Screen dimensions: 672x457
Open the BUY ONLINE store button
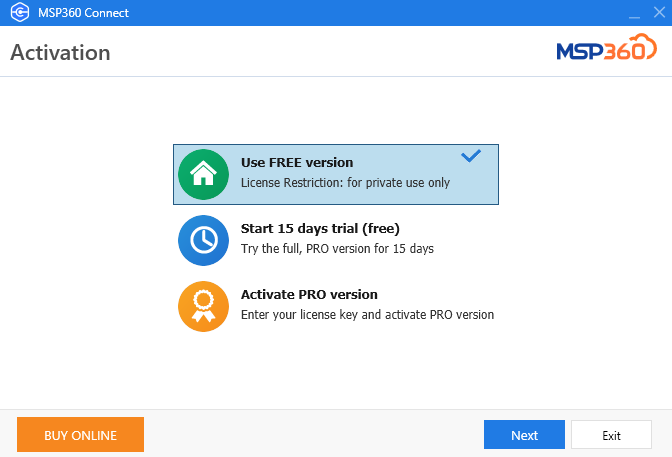(81, 435)
